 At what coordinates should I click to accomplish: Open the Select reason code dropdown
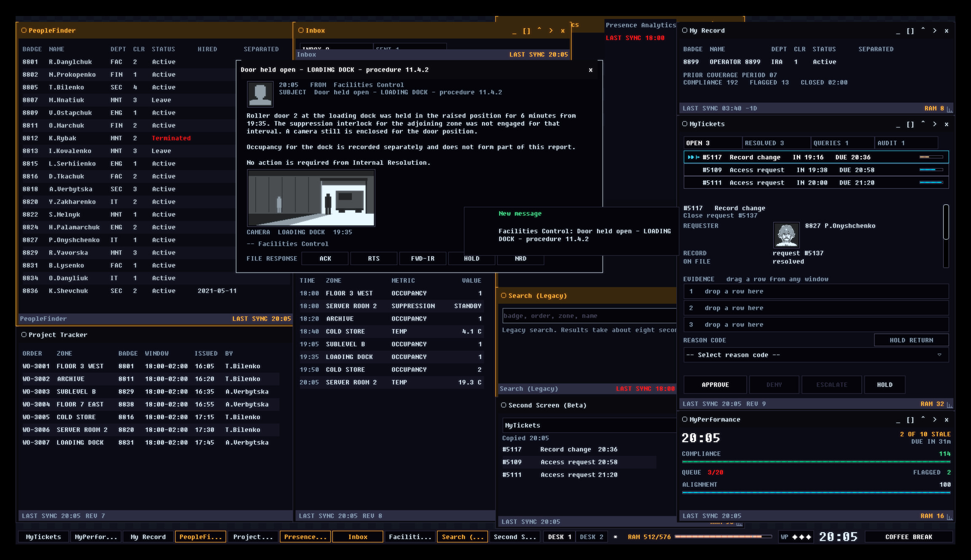pos(816,355)
